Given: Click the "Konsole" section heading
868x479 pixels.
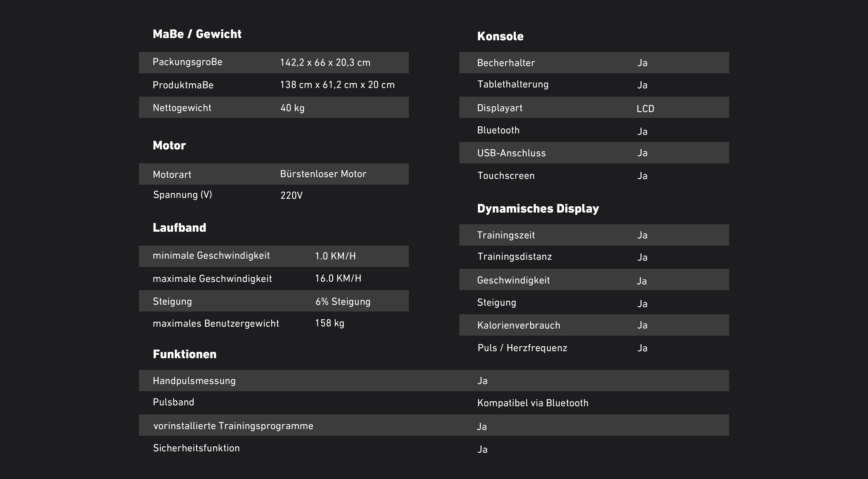Looking at the screenshot, I should 500,36.
